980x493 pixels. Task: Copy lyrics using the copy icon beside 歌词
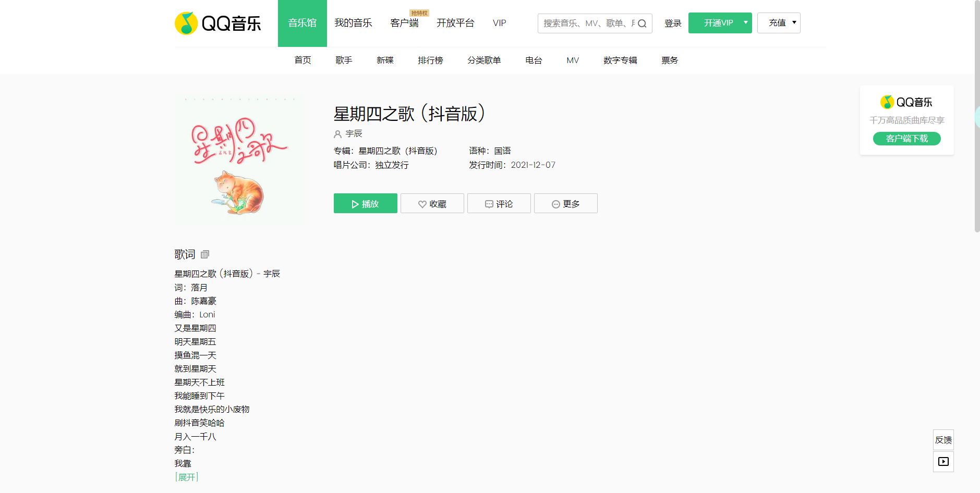204,254
